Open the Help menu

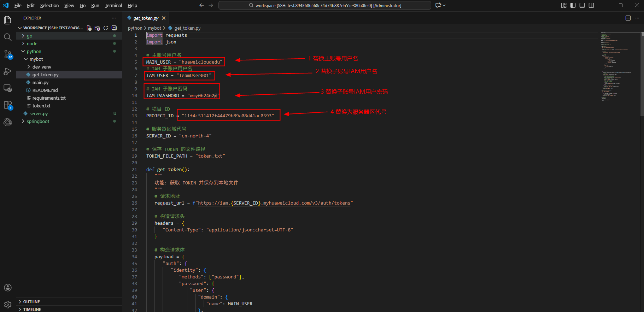[132, 5]
